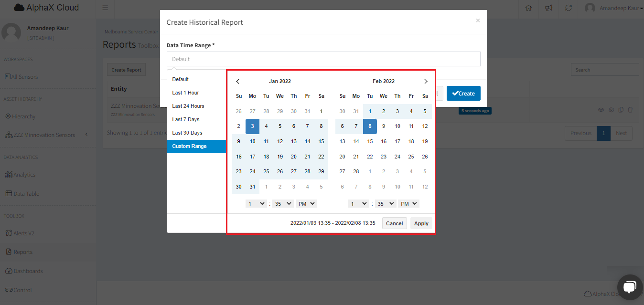The image size is (644, 305).
Task: Click the home icon in top bar
Action: pyautogui.click(x=528, y=8)
